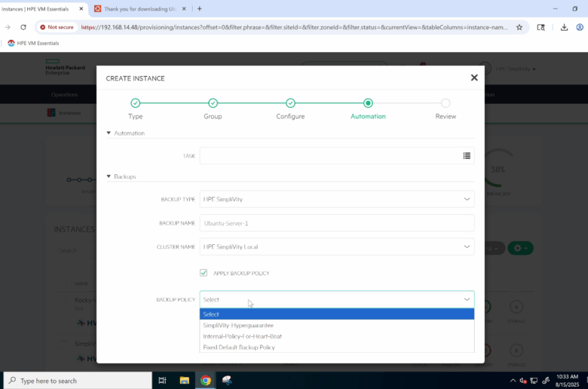Open Task View in the taskbar
The width and height of the screenshot is (588, 389).
coord(162,381)
